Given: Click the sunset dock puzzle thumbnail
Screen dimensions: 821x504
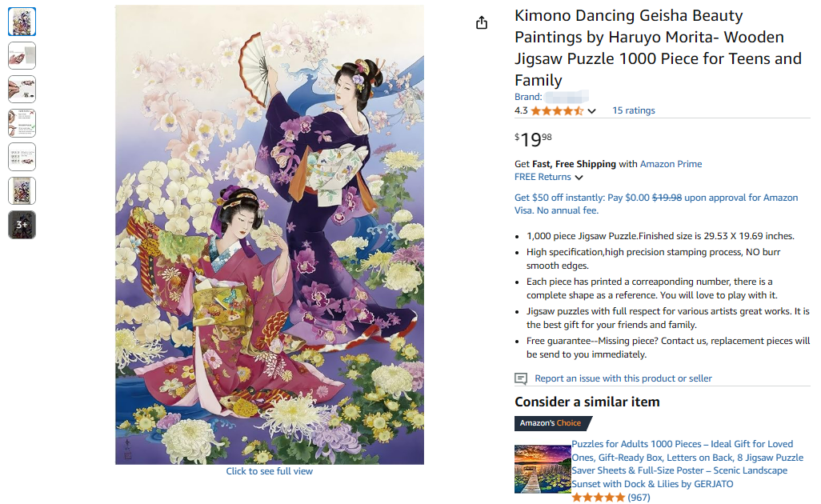Looking at the screenshot, I should pyautogui.click(x=542, y=469).
